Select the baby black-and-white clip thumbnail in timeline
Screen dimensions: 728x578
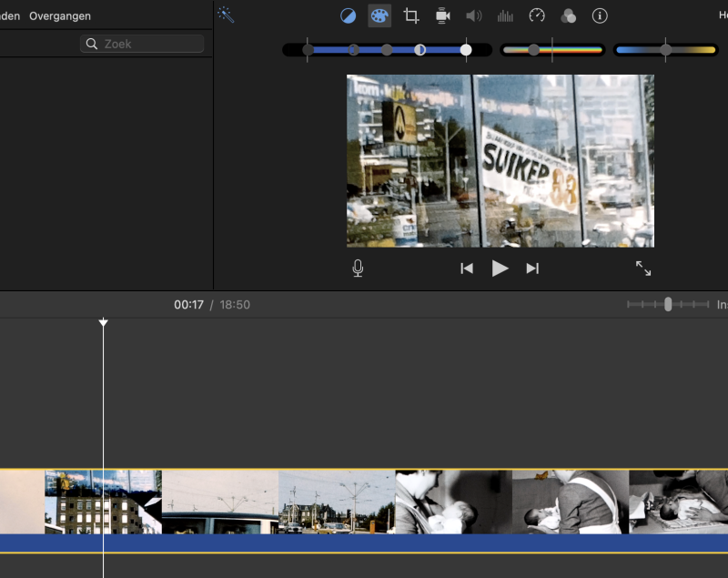coord(453,502)
